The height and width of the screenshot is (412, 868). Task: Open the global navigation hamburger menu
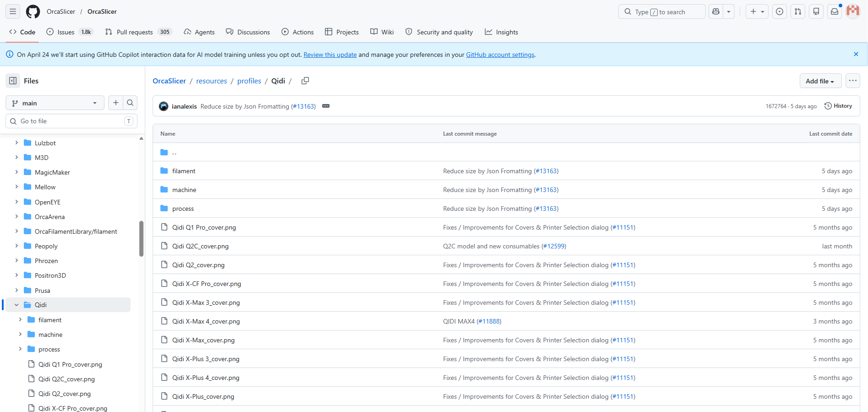(x=13, y=11)
